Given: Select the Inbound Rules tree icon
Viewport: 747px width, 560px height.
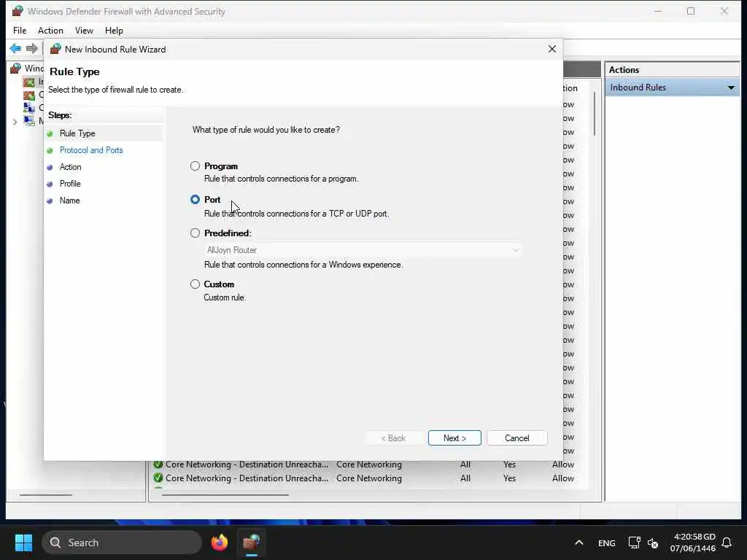Looking at the screenshot, I should [x=29, y=82].
